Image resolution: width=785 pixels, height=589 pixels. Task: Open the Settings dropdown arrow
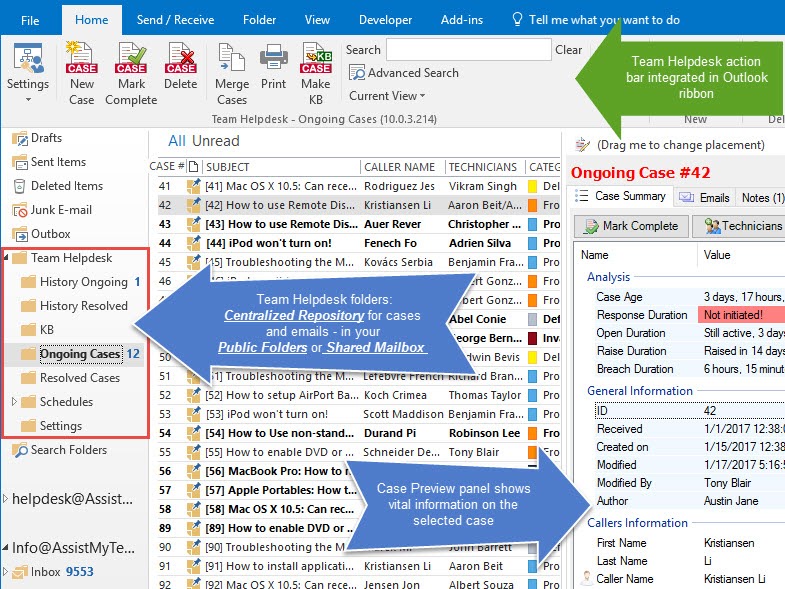[28, 100]
